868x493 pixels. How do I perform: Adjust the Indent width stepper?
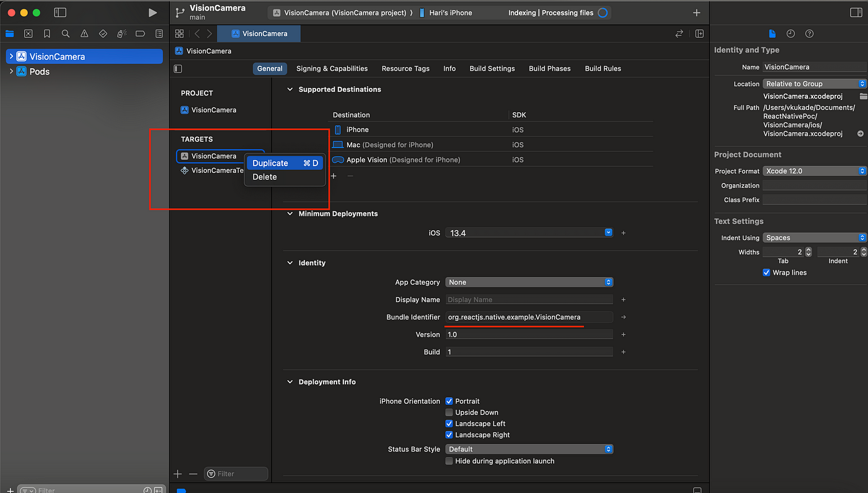coord(863,252)
